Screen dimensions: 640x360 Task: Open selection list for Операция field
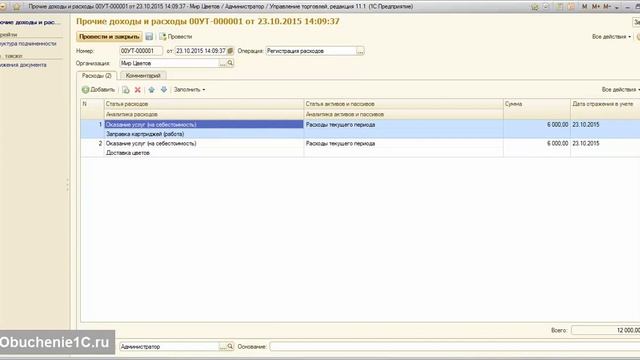click(360, 51)
